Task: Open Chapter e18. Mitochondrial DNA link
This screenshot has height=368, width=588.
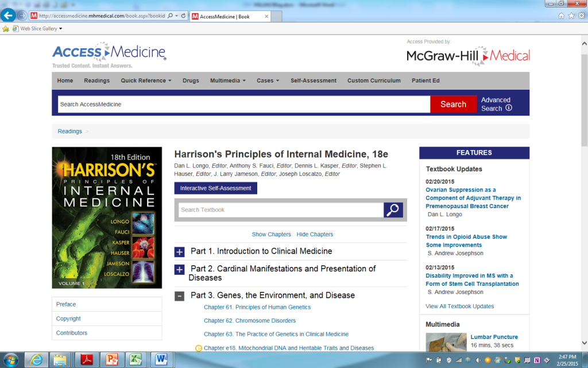Action: pyautogui.click(x=289, y=348)
